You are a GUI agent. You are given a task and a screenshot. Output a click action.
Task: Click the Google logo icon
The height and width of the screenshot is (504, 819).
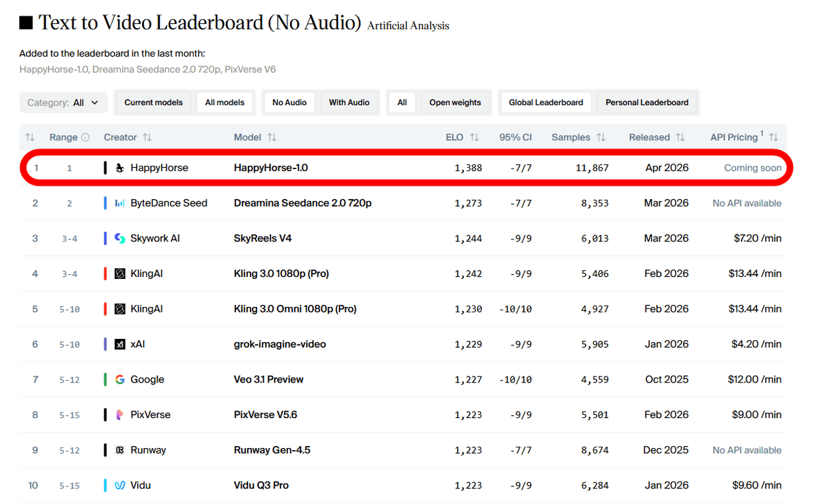[119, 380]
